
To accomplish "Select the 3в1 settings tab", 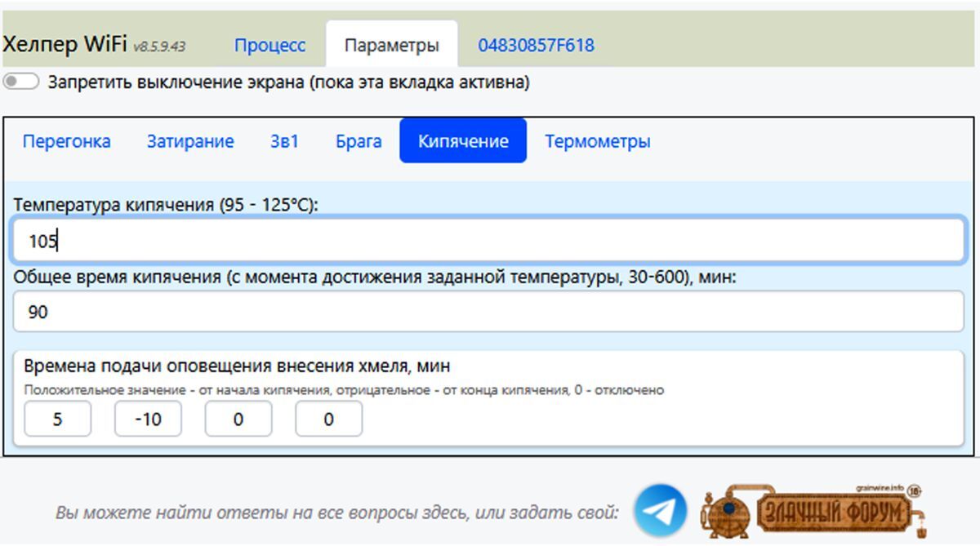I will pyautogui.click(x=284, y=141).
